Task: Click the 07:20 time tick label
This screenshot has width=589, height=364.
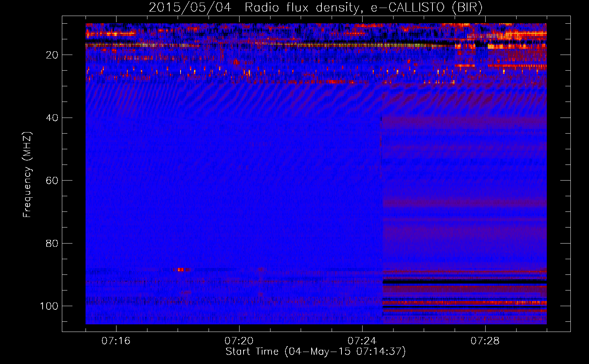Action: coord(239,341)
